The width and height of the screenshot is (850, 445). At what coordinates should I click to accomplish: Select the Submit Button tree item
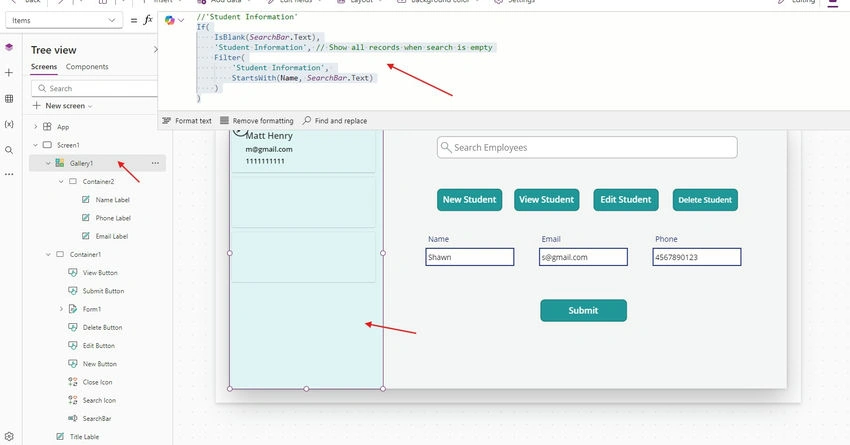point(103,291)
